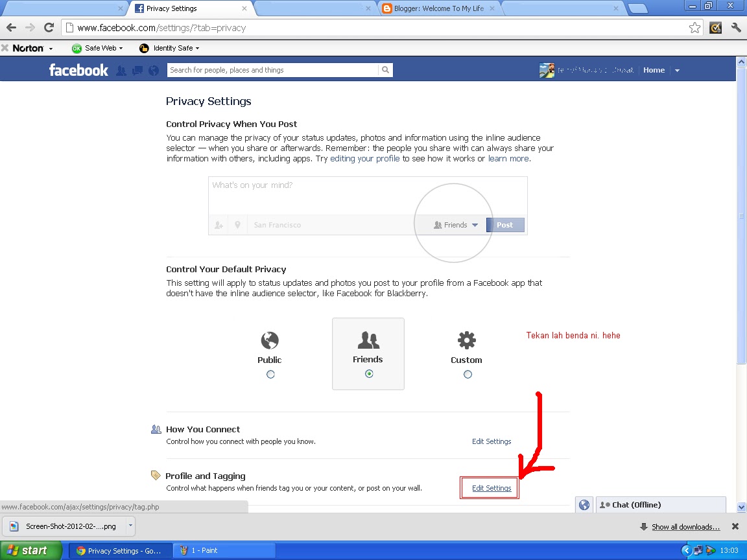
Task: Close the Norton toolbar with the X
Action: coord(5,47)
